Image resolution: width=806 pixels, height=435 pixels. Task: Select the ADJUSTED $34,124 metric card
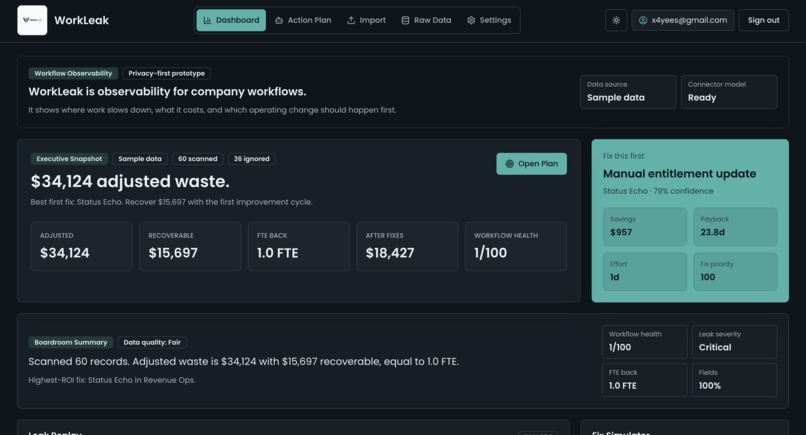point(82,246)
